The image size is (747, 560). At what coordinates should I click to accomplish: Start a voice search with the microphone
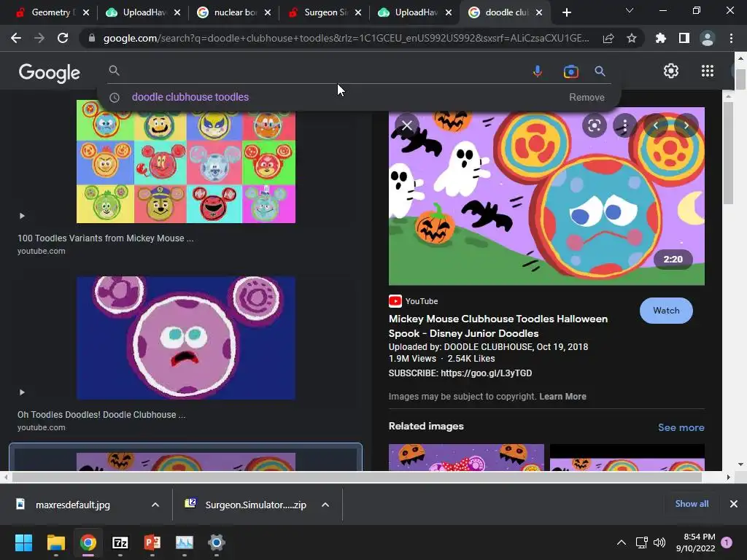538,71
